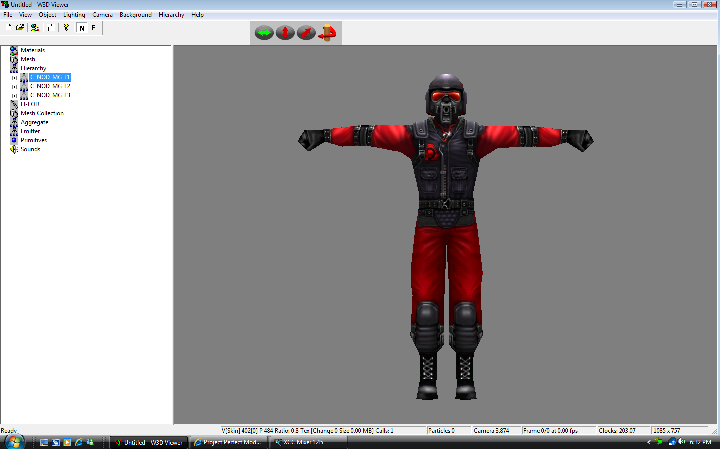The width and height of the screenshot is (720, 449).
Task: Click the viewport resolution status bar field
Action: 680,431
